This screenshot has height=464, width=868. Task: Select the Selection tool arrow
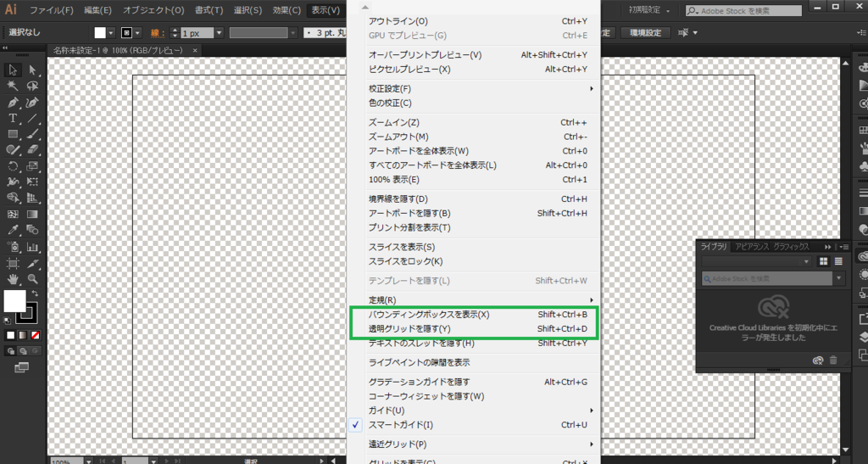13,70
